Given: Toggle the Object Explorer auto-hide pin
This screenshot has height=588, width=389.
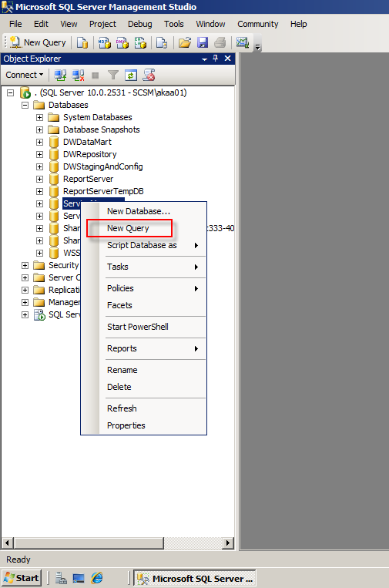Looking at the screenshot, I should 216,58.
